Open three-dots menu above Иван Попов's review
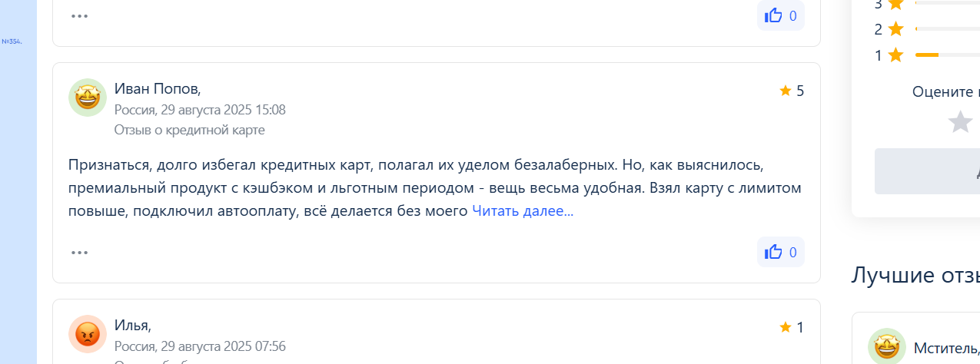Screen dimensions: 980x364 click(80, 15)
